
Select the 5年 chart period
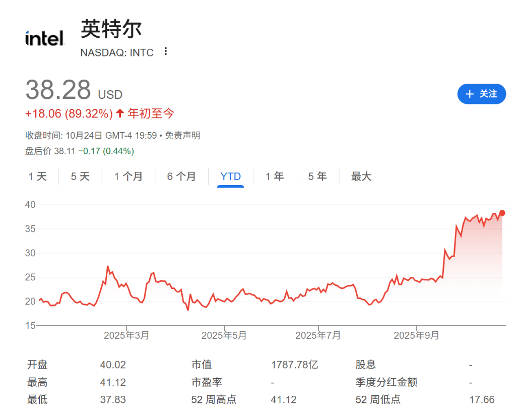coord(317,176)
